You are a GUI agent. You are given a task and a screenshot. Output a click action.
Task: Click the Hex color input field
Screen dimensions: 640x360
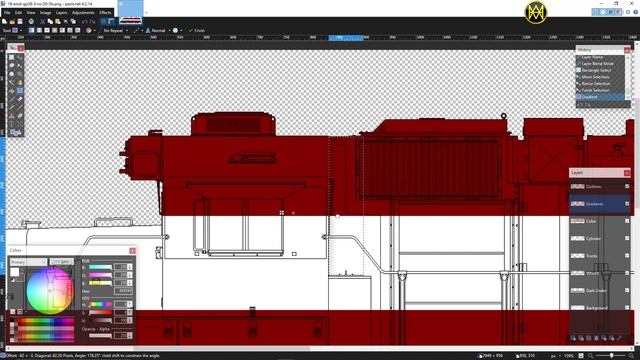point(123,291)
